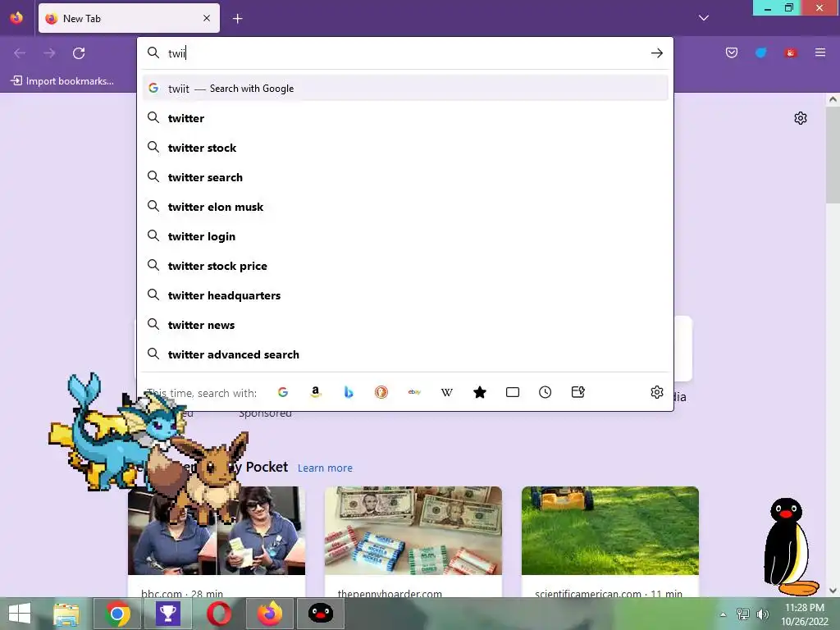Click the Pingu penguin taskbar icon
This screenshot has width=840, height=630.
tap(321, 614)
